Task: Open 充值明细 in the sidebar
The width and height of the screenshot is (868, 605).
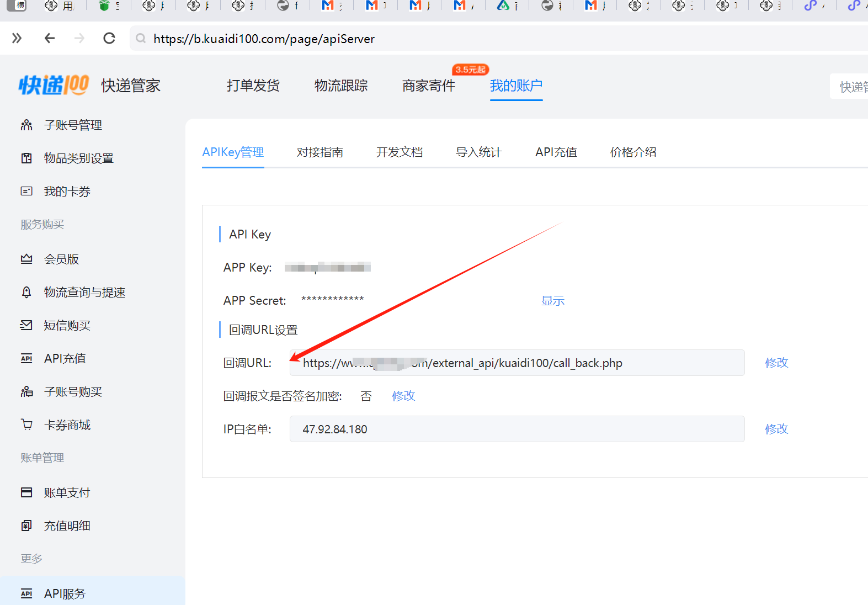Action: (67, 526)
